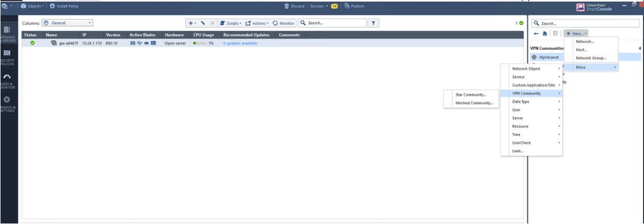Open the Manage & Settings view
The width and height of the screenshot is (644, 224).
pos(7,102)
